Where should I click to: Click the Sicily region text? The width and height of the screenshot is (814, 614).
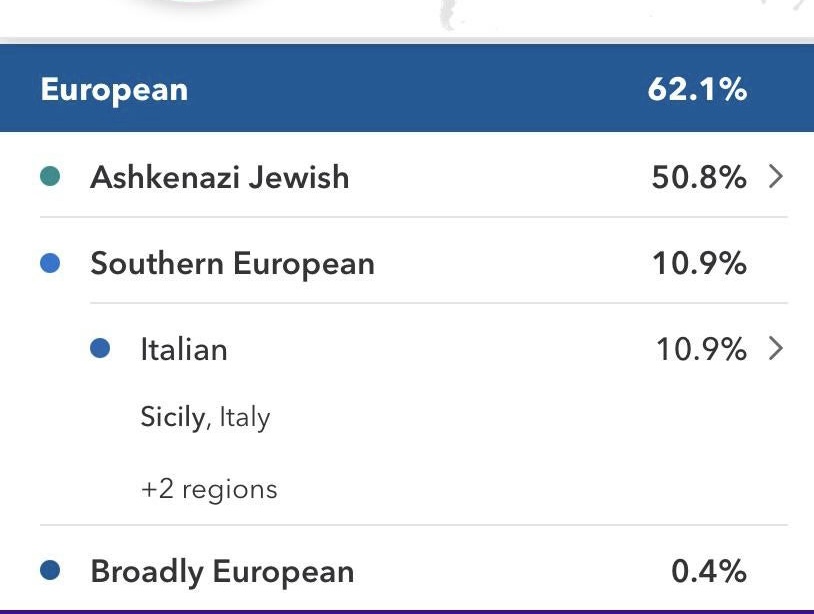[172, 416]
